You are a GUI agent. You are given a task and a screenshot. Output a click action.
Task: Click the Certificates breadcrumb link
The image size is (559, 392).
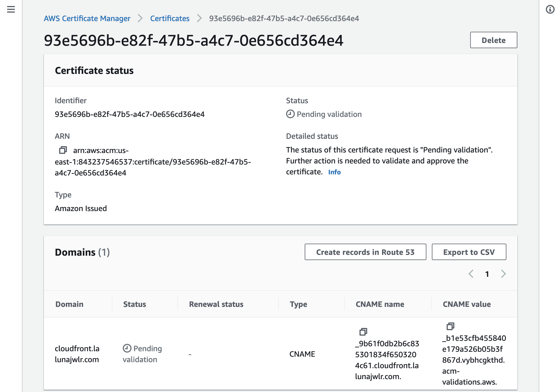coord(170,18)
